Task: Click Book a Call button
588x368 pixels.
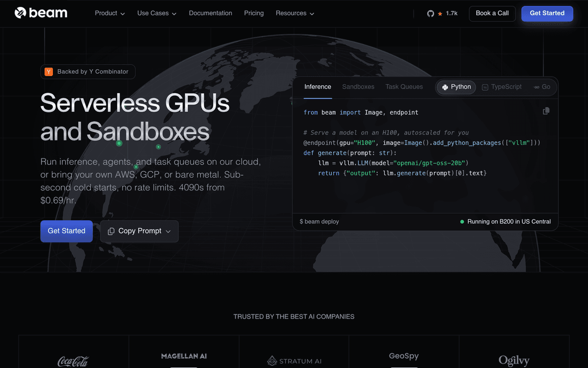Action: [492, 13]
